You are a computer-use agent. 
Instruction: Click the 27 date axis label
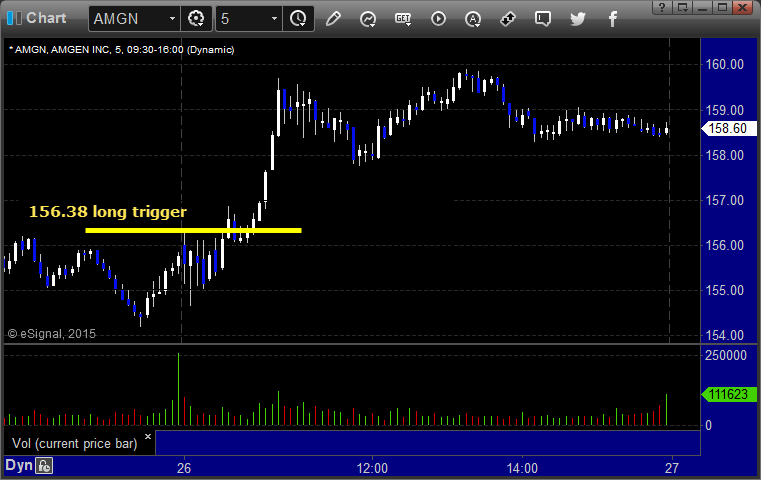pyautogui.click(x=672, y=468)
